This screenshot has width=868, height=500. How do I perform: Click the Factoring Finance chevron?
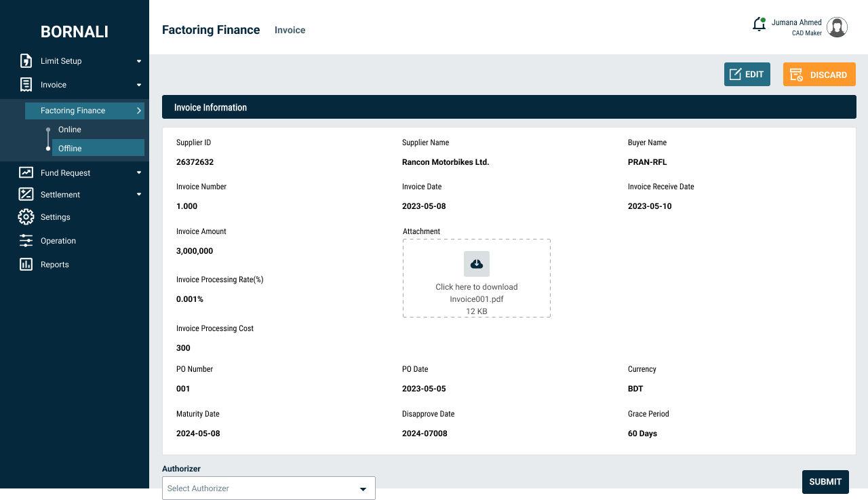[138, 111]
